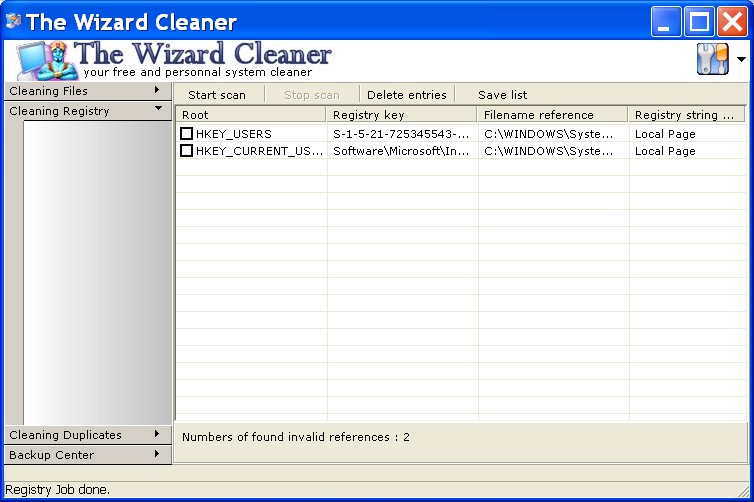Collapse the Cleaning Registry section arrow
Image resolution: width=754 pixels, height=502 pixels.
coord(158,109)
